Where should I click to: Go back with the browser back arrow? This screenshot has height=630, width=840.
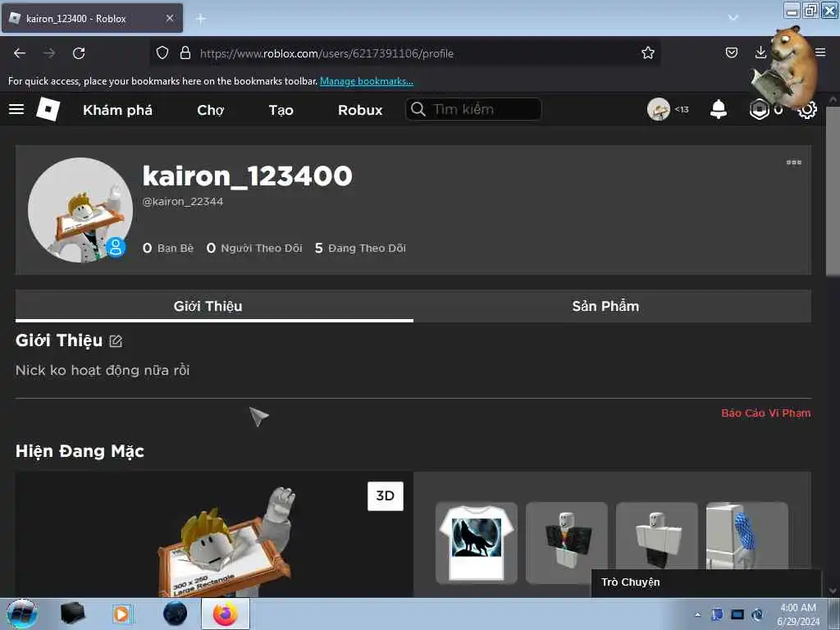20,53
